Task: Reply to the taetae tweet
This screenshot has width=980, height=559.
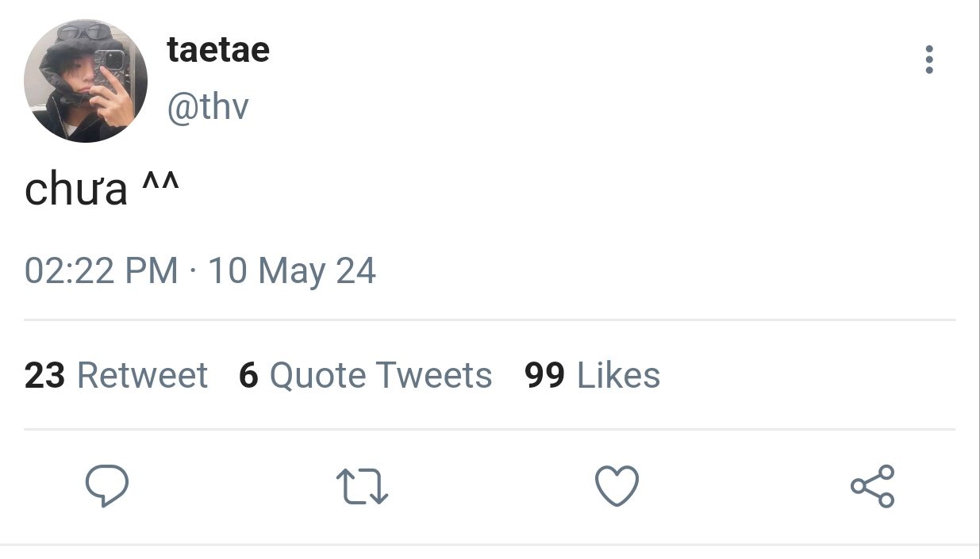Action: point(106,486)
